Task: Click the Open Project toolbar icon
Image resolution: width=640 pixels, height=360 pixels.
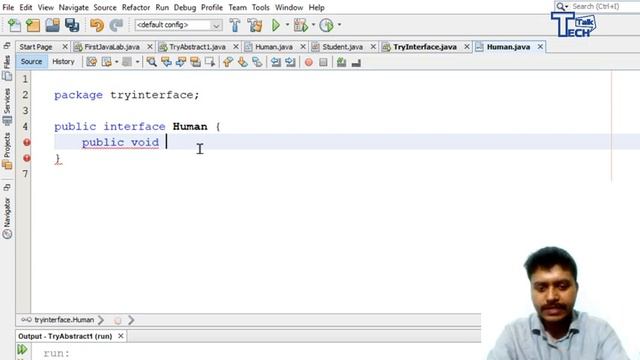Action: pyautogui.click(x=53, y=25)
